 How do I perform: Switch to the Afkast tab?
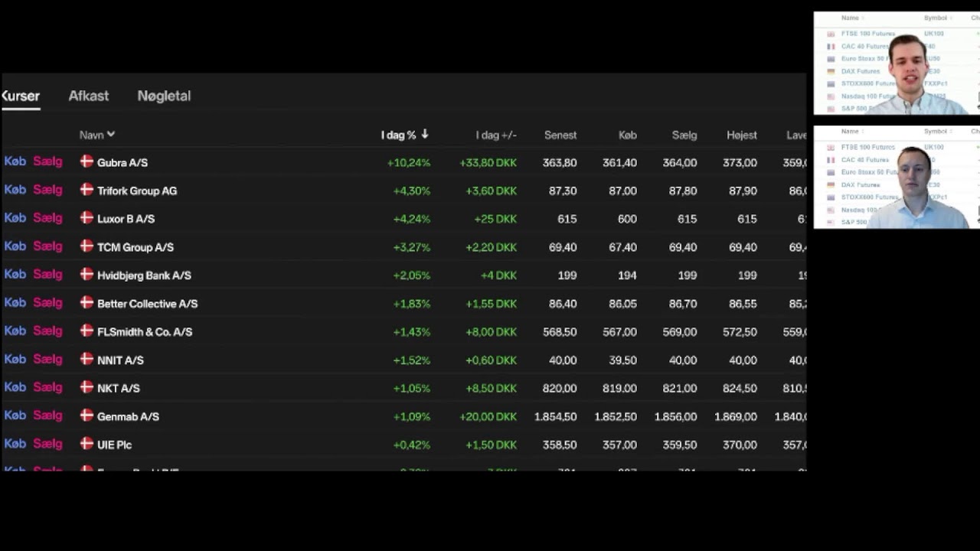click(x=89, y=96)
